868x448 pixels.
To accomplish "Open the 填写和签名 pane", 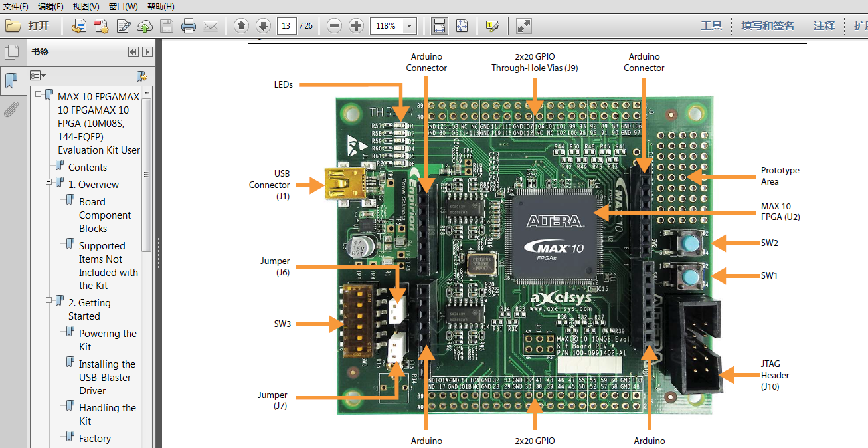I will click(768, 26).
